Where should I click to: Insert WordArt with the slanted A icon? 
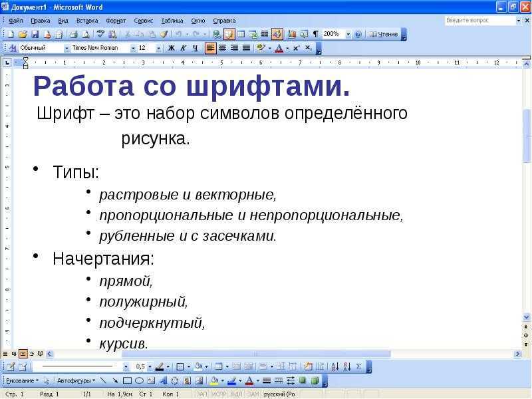click(163, 380)
